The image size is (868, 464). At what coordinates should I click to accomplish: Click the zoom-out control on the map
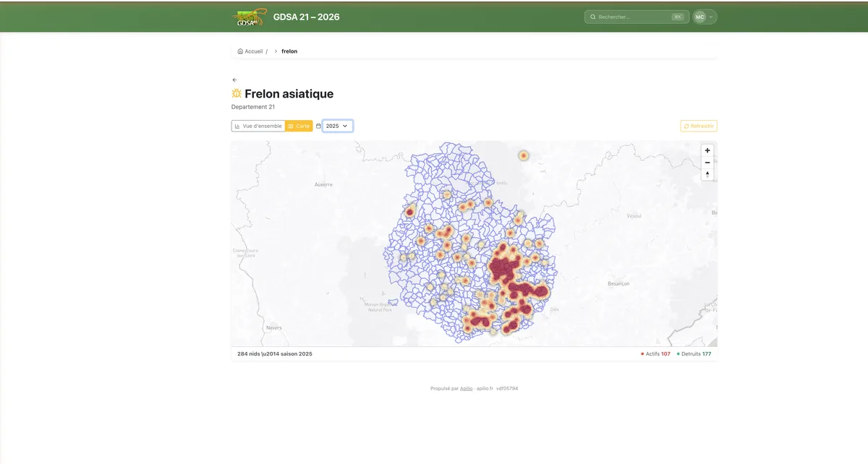pyautogui.click(x=707, y=162)
